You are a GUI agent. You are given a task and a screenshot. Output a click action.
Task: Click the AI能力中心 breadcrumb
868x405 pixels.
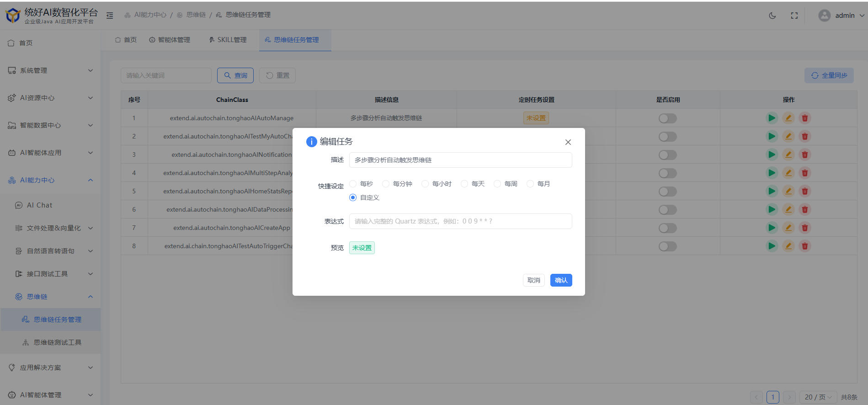[145, 15]
